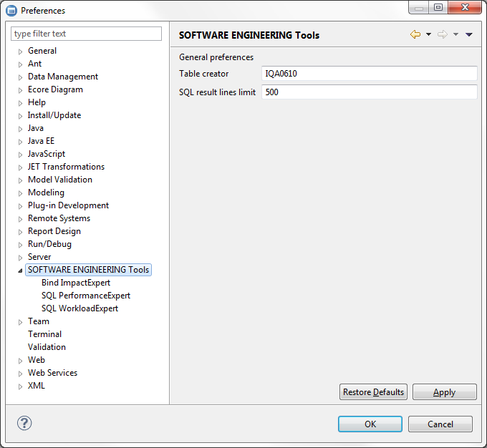Open the back history dropdown arrow

pyautogui.click(x=428, y=34)
